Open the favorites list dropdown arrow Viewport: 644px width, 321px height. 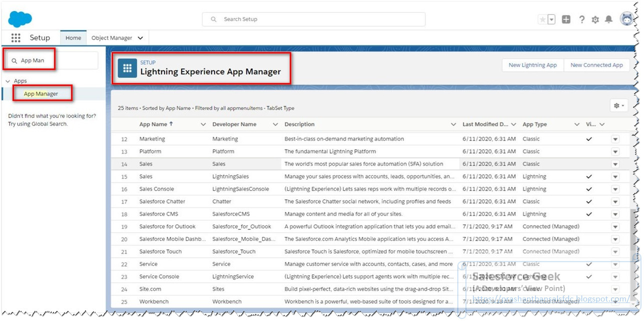tap(551, 19)
